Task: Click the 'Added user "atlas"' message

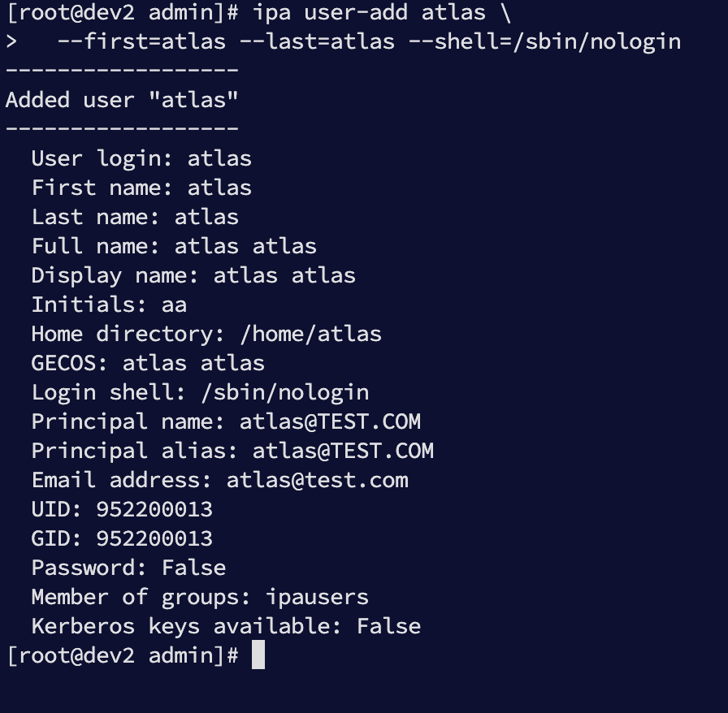Action: tap(122, 100)
